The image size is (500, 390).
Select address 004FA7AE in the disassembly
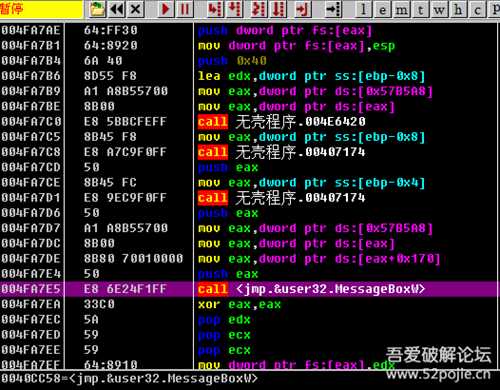pos(31,30)
